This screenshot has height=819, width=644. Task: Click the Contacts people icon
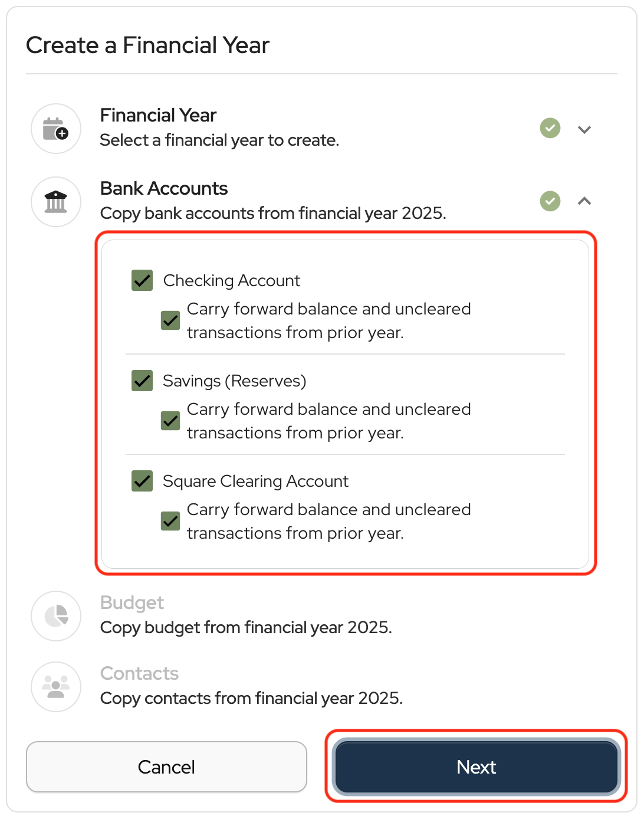point(56,687)
